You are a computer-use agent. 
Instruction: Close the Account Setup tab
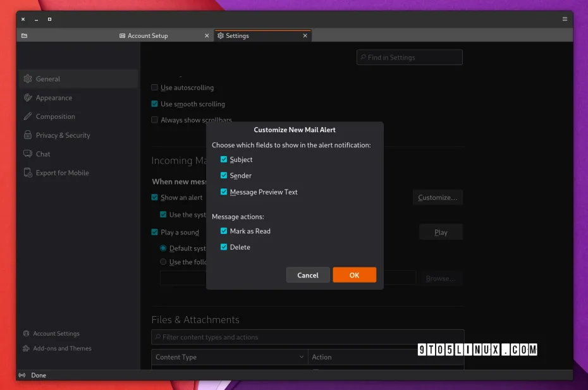click(x=207, y=35)
